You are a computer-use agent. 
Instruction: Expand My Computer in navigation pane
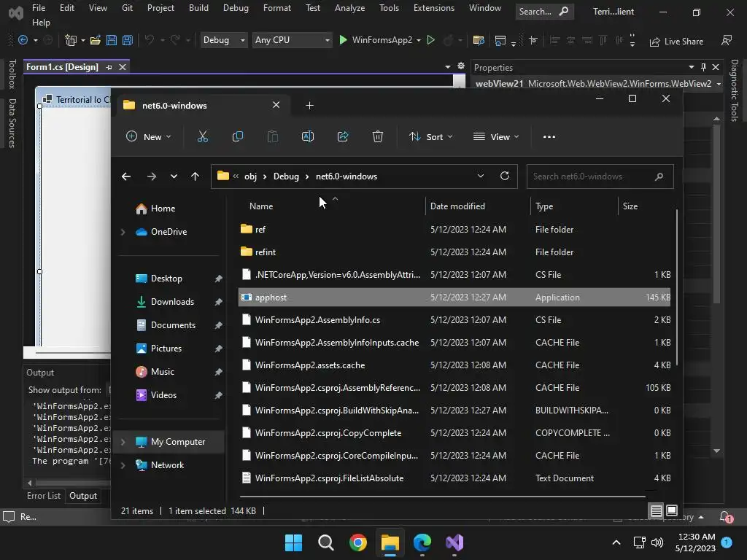point(123,442)
